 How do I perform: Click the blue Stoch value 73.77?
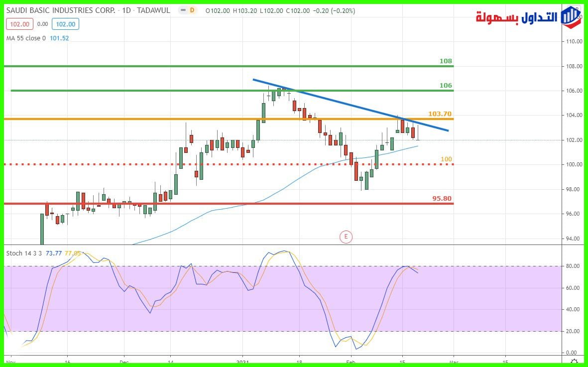(54, 253)
